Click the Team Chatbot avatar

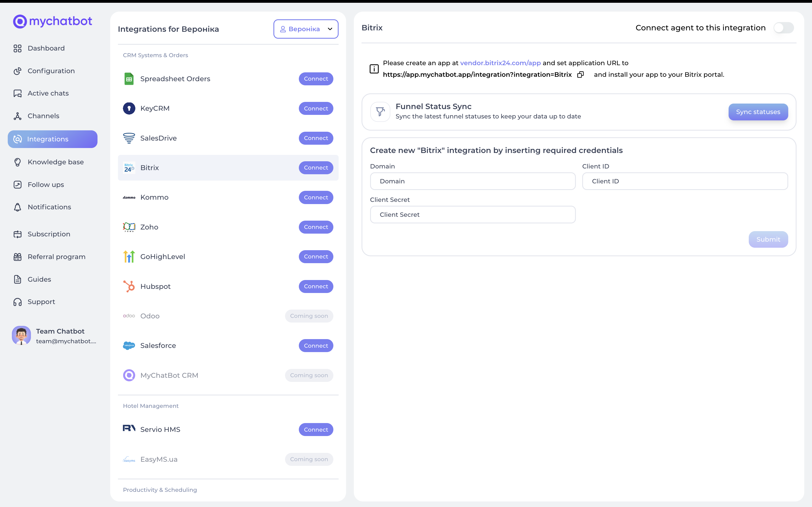click(x=22, y=335)
